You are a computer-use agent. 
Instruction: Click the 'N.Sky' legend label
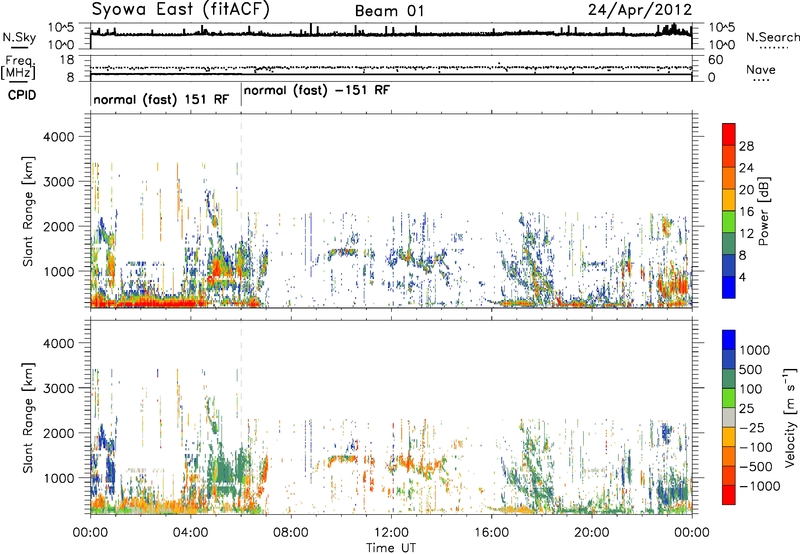(x=19, y=37)
